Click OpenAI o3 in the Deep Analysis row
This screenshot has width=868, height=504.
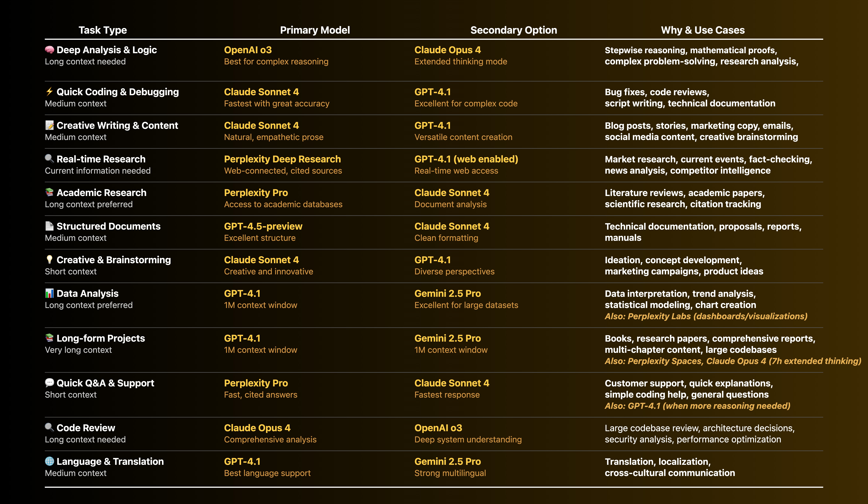coord(248,50)
